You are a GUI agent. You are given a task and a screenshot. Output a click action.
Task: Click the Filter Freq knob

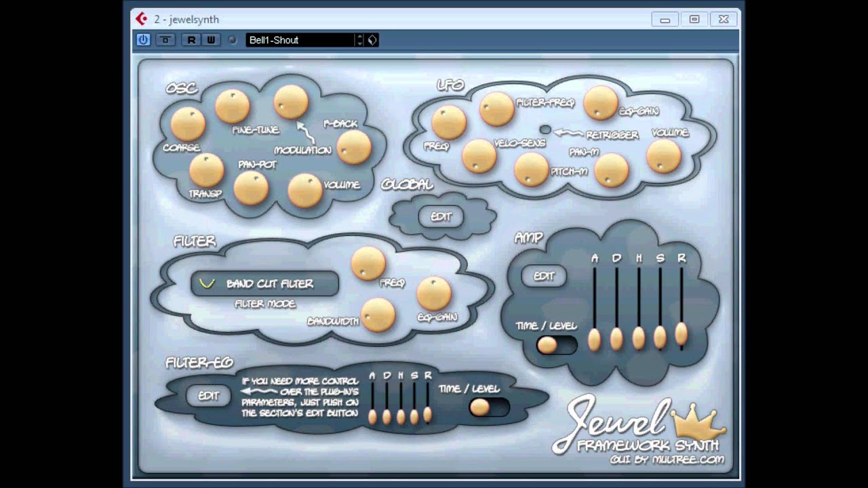pos(368,264)
